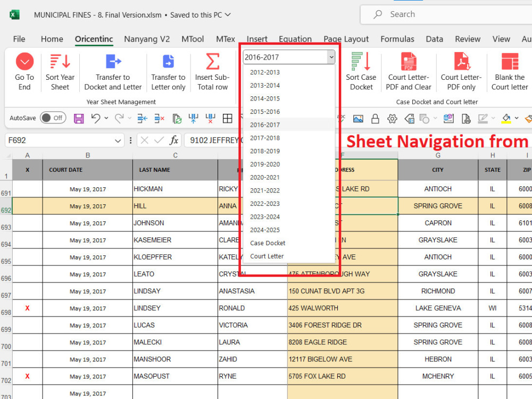Click Transfer to Docket and Letter icon

113,62
